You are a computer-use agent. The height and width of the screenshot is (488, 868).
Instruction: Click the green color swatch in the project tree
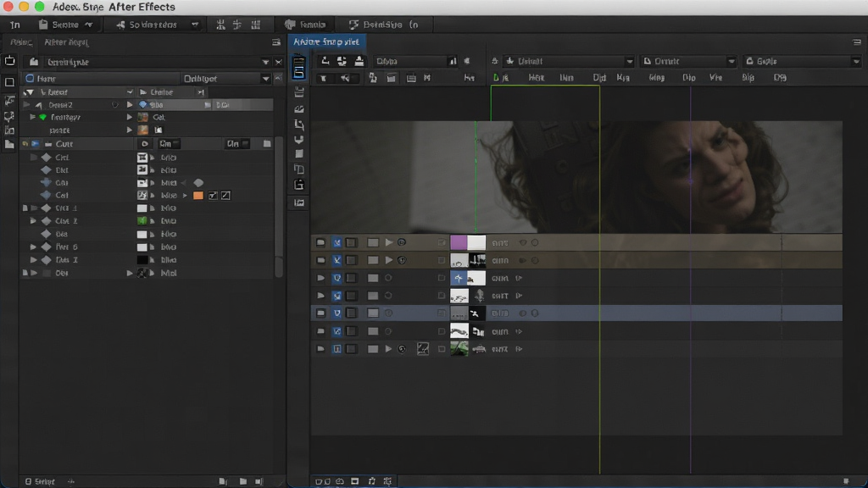(142, 221)
